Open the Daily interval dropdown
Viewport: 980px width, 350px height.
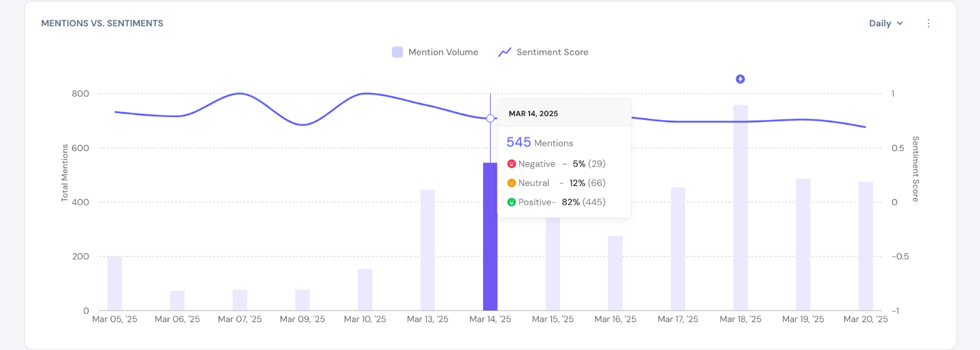pyautogui.click(x=880, y=23)
